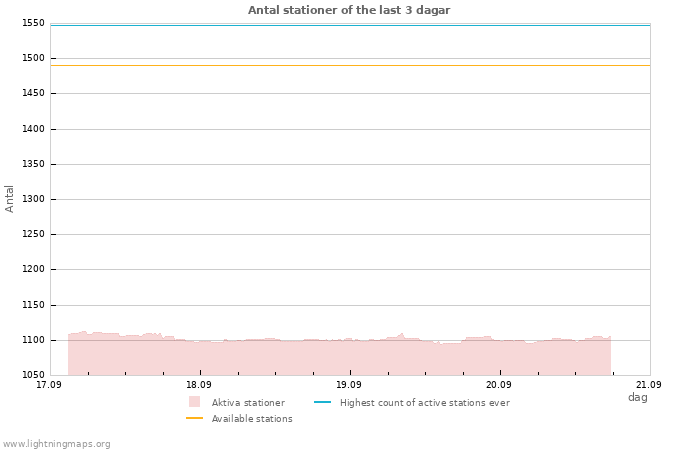
Task: Click the 21.09 date axis label
Action: tap(649, 385)
